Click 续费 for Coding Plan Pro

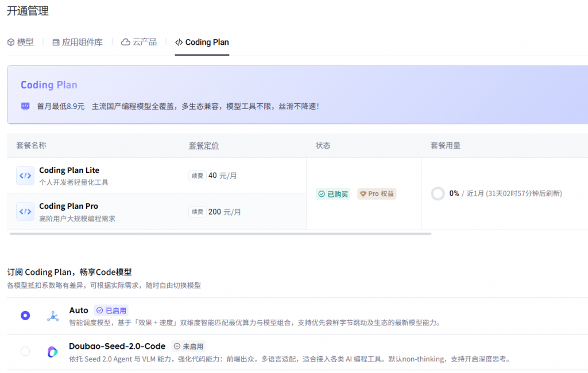point(197,212)
